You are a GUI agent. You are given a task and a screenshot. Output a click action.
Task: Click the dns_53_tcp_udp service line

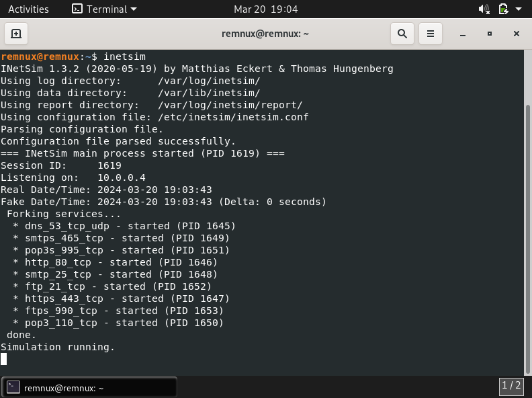(124, 226)
